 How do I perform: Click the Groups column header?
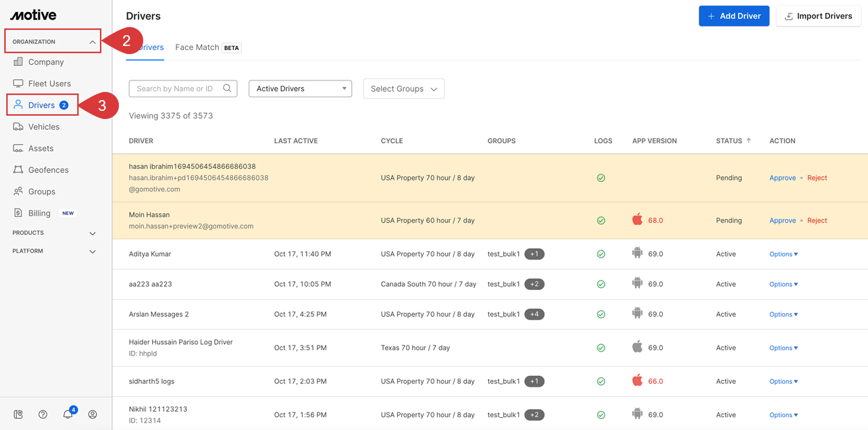click(x=501, y=141)
